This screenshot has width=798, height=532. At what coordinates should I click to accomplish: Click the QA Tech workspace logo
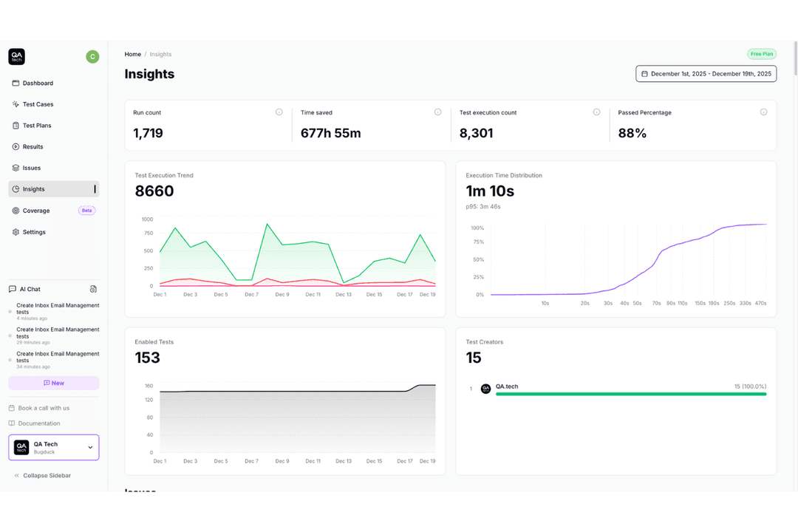tap(21, 448)
